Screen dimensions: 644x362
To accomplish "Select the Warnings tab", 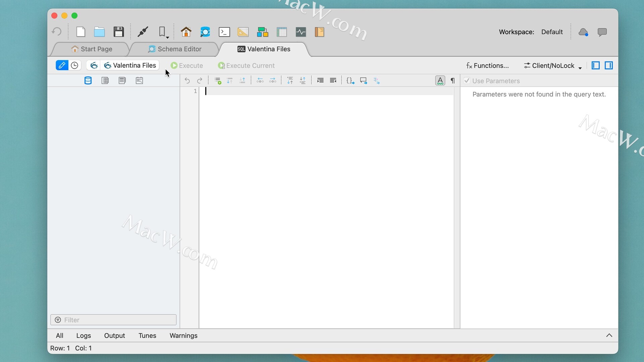I will 183,336.
